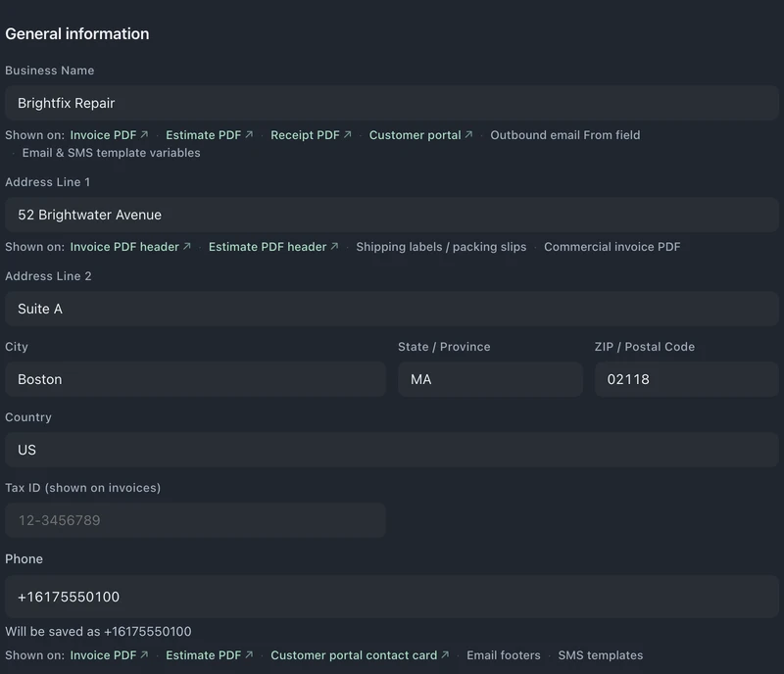Click the 'City' label
This screenshot has width=784, height=674.
(17, 347)
